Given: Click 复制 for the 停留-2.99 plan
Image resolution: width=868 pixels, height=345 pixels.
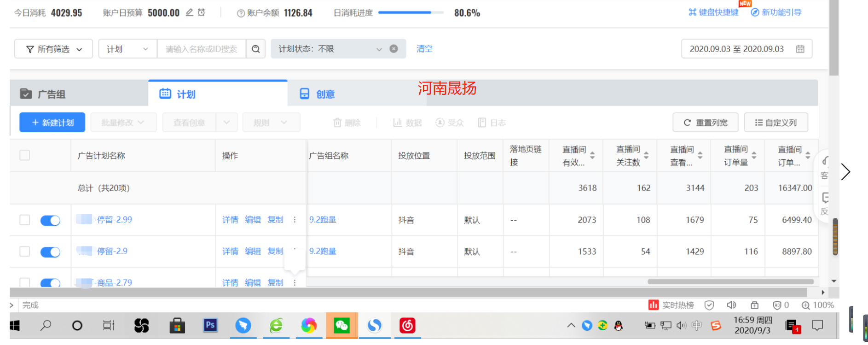Looking at the screenshot, I should click(275, 220).
